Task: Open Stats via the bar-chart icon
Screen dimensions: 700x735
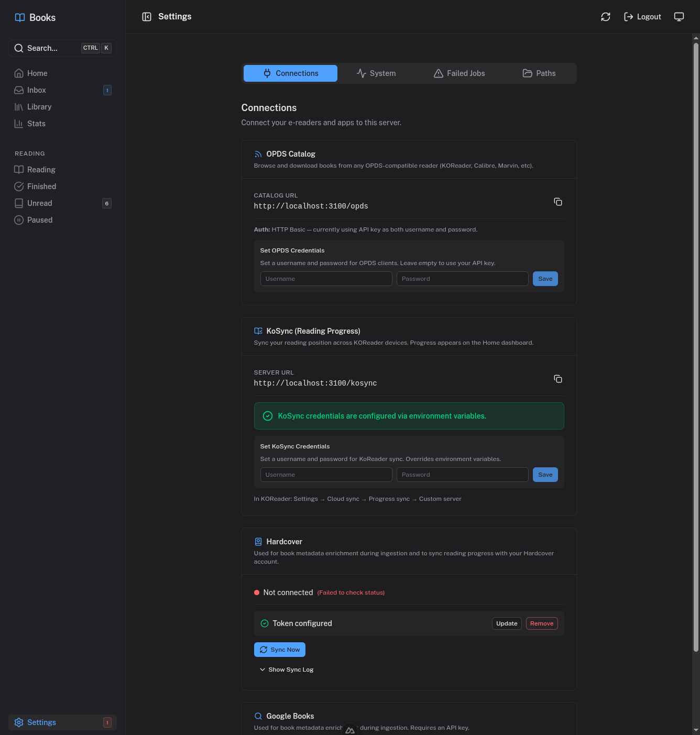Action: 19,124
